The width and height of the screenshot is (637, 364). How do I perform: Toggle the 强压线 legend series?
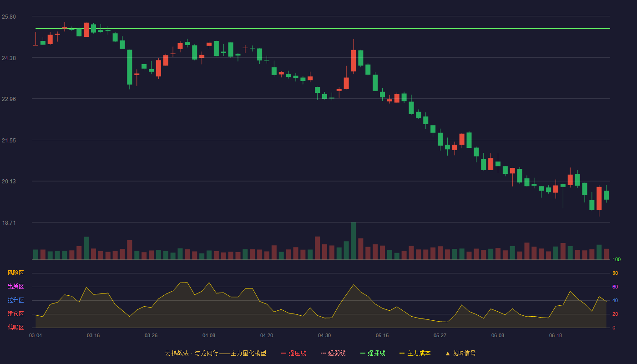pos(293,353)
